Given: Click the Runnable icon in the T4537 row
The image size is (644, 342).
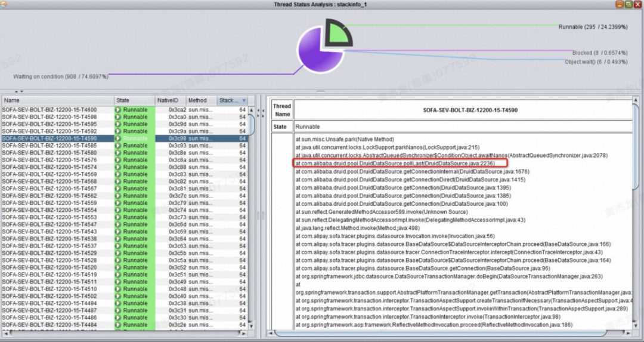Looking at the screenshot, I should (118, 246).
